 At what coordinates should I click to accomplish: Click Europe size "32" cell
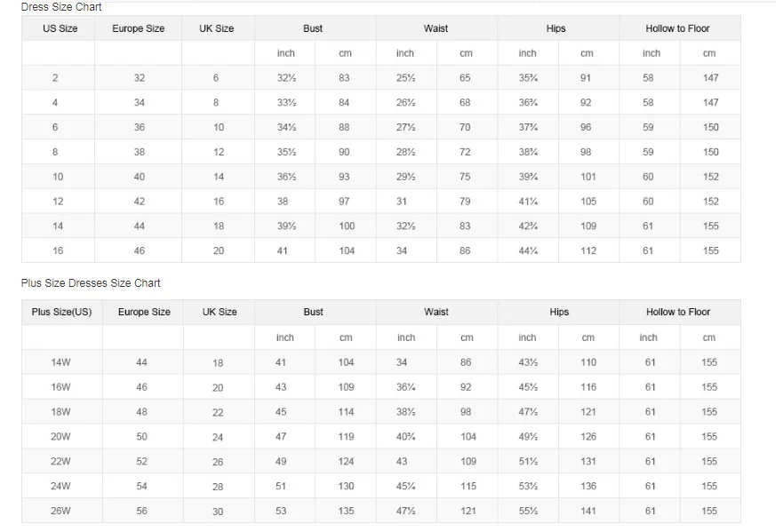click(x=140, y=78)
